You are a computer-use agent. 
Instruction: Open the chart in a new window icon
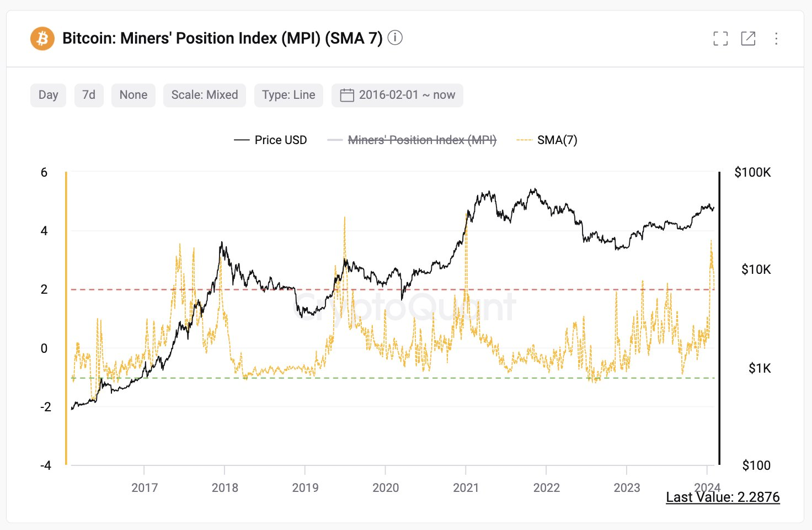[748, 39]
